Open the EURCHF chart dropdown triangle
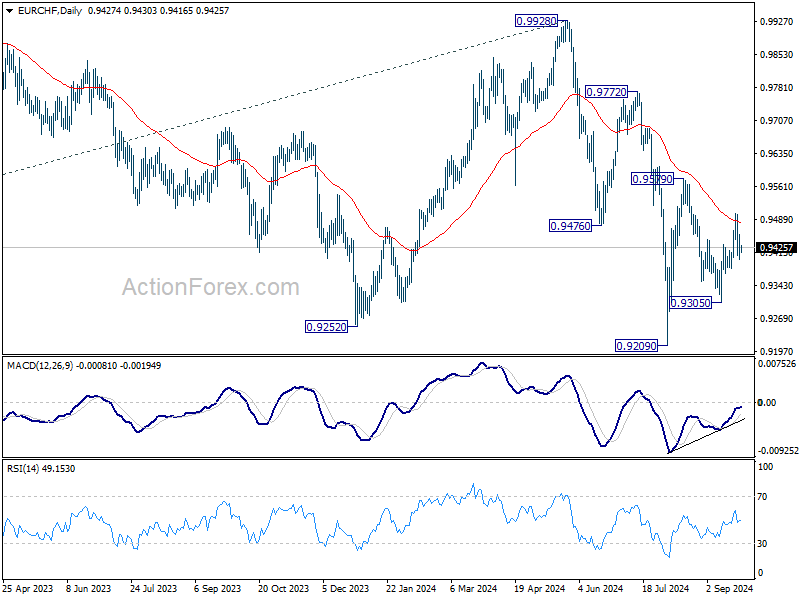This screenshot has width=800, height=600. [10, 11]
